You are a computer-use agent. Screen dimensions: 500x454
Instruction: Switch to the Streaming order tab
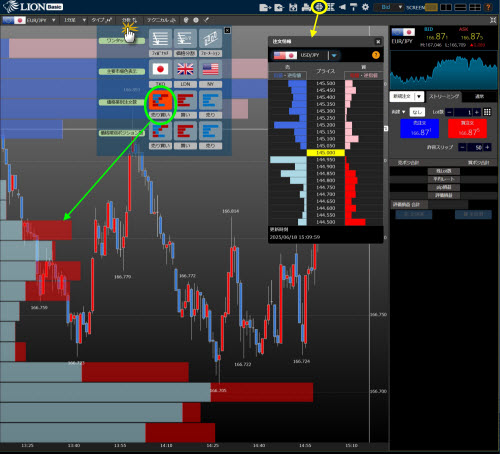coord(444,96)
